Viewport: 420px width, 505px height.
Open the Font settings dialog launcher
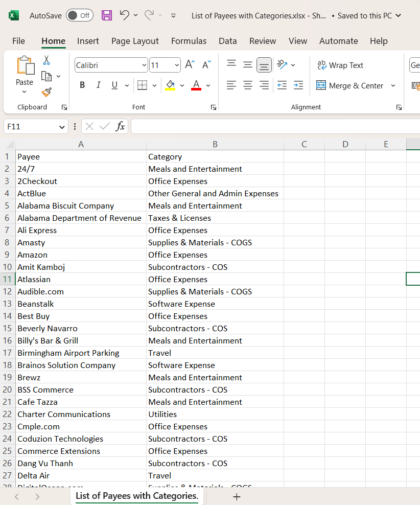tap(214, 107)
